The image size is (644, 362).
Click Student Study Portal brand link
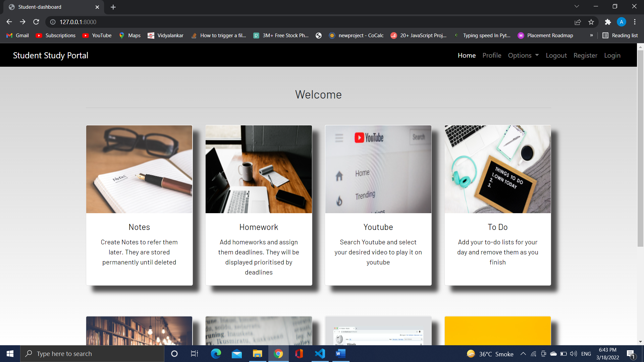point(51,55)
